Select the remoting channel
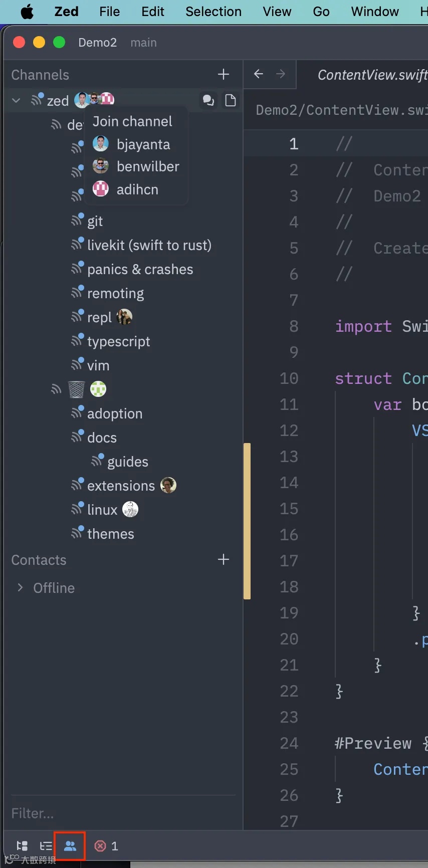The image size is (428, 868). (x=115, y=293)
